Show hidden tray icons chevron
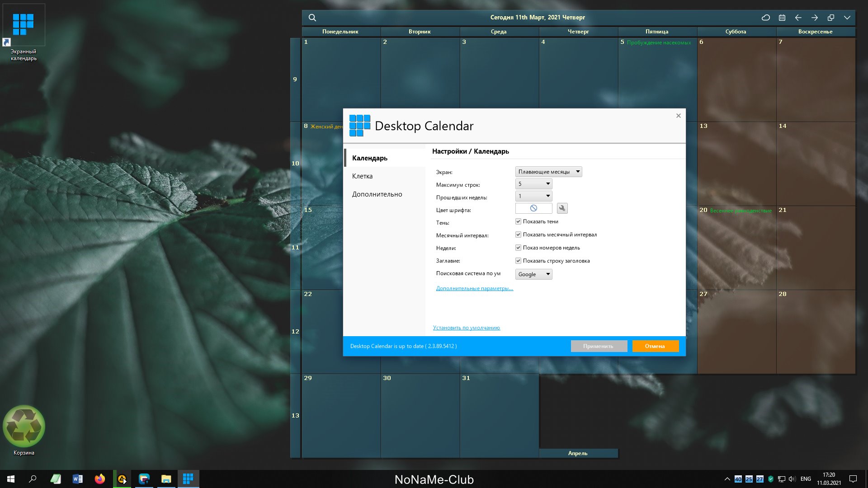The image size is (868, 488). point(727,479)
